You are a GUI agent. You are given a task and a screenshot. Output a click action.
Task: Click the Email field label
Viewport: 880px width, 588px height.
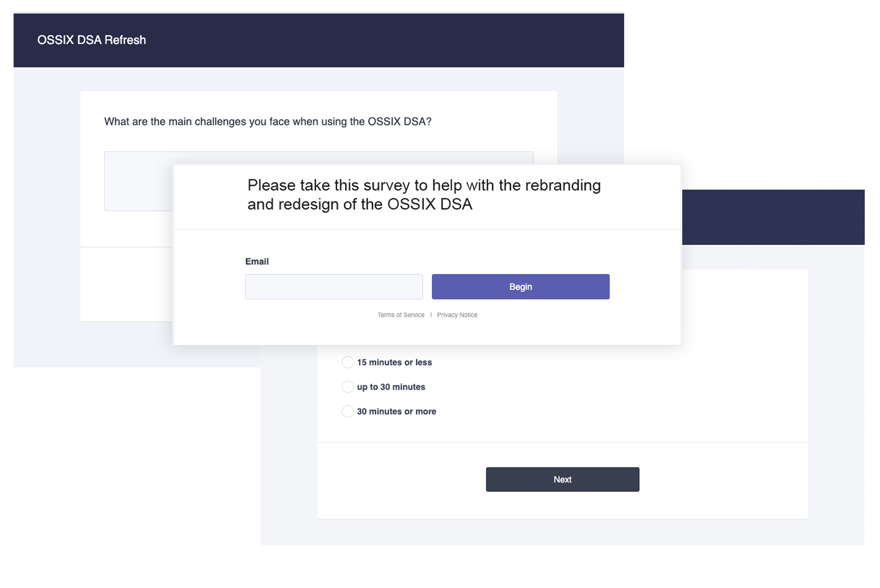tap(257, 261)
